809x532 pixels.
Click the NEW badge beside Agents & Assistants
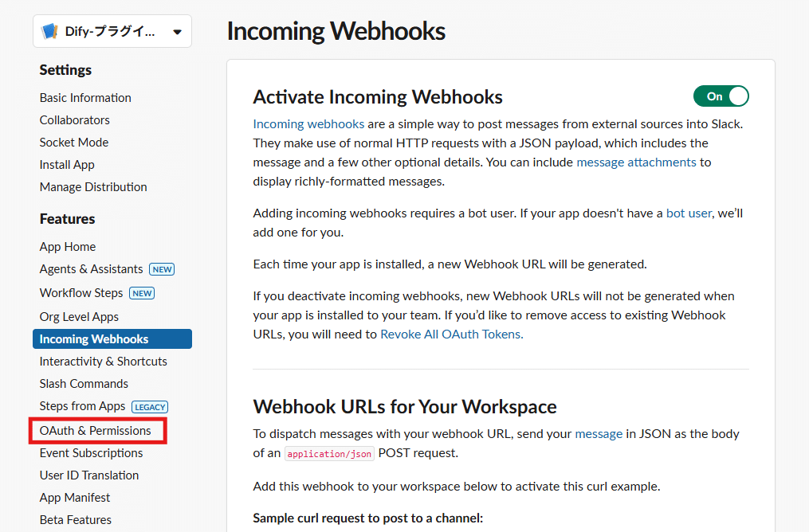[x=162, y=270]
